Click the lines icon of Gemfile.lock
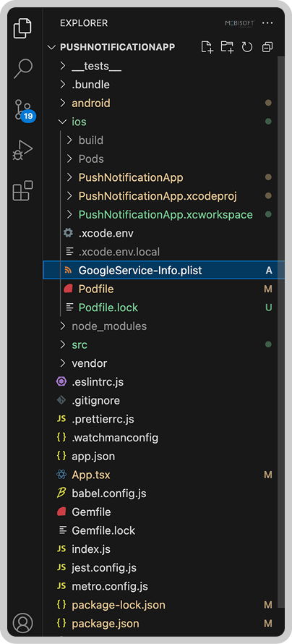The image size is (292, 644). pos(62,530)
